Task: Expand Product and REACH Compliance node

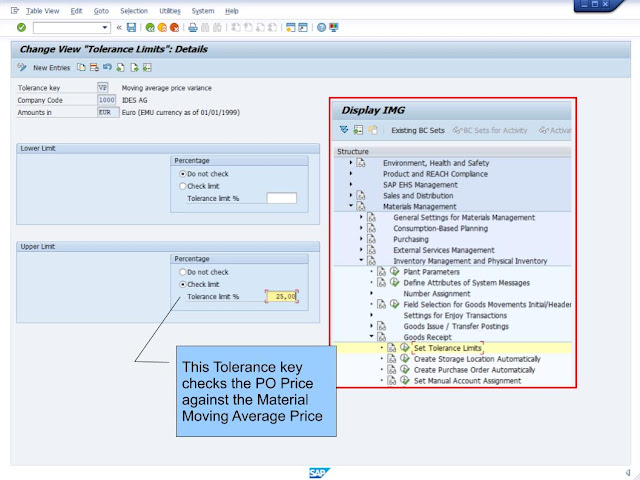Action: point(351,173)
